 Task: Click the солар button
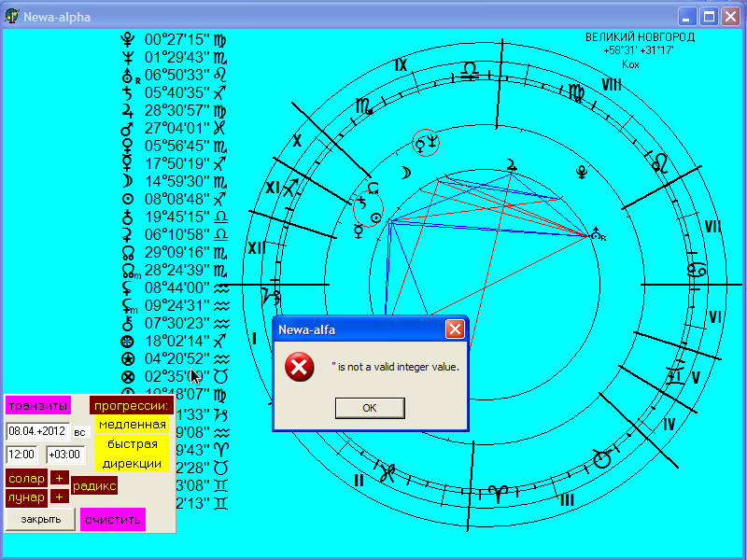point(27,479)
